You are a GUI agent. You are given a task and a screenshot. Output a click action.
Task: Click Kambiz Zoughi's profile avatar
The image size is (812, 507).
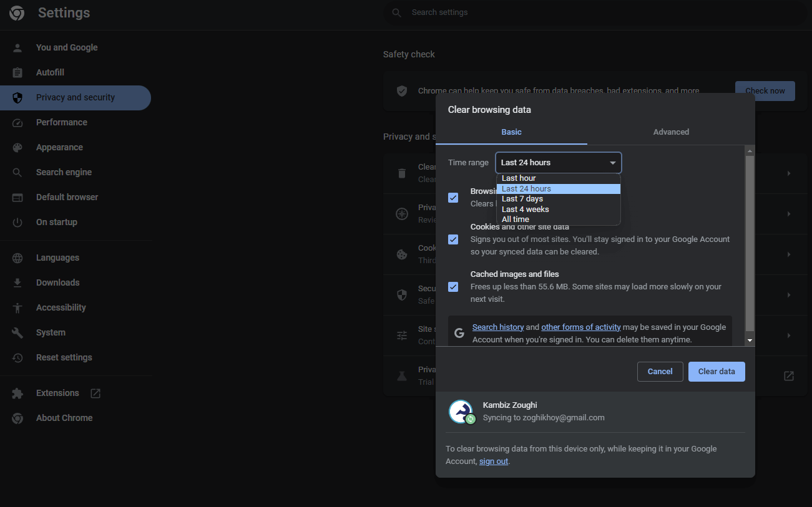tap(461, 412)
